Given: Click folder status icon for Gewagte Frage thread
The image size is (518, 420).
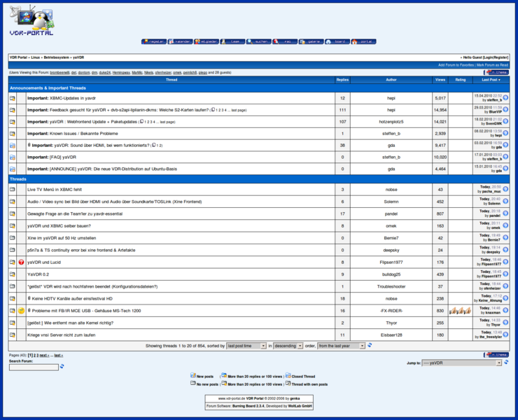Looking at the screenshot, I should coord(13,213).
